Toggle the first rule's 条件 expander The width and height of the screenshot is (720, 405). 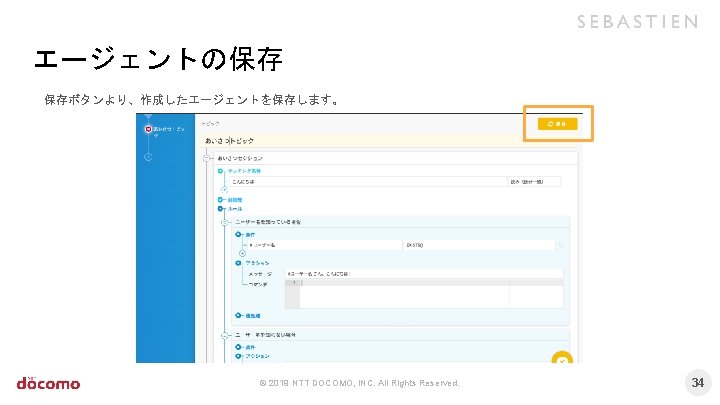pos(238,235)
